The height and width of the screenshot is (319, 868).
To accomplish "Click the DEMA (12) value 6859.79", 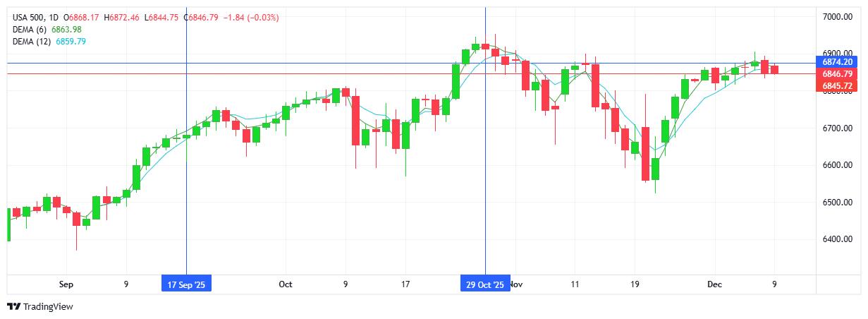I will coord(71,42).
